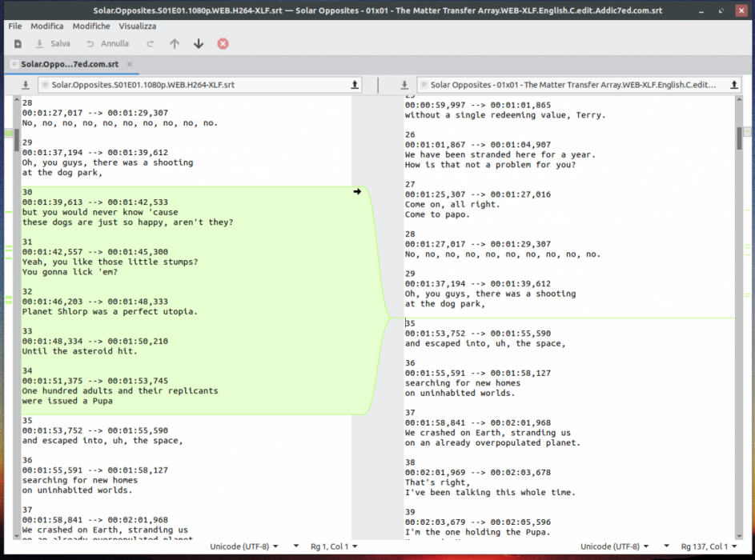Open the Visualizza menu
The image size is (755, 560).
(x=138, y=26)
